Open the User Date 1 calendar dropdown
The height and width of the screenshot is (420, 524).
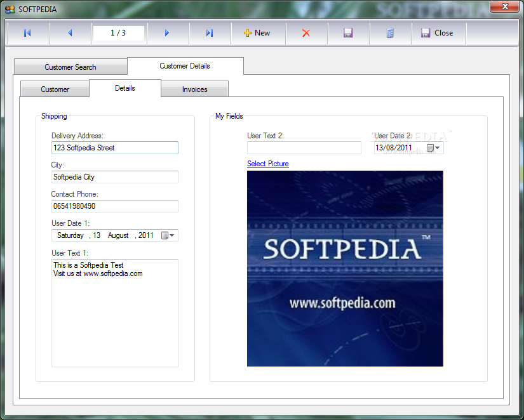click(168, 235)
